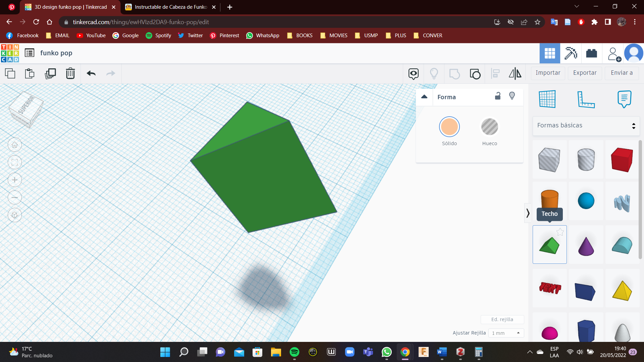Click the duplicate and repeat icon

click(x=50, y=73)
